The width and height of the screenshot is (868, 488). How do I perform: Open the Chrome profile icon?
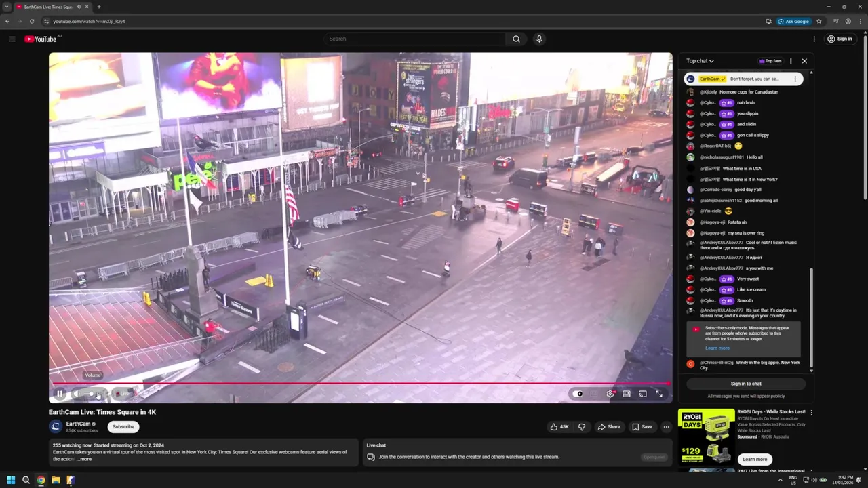848,21
